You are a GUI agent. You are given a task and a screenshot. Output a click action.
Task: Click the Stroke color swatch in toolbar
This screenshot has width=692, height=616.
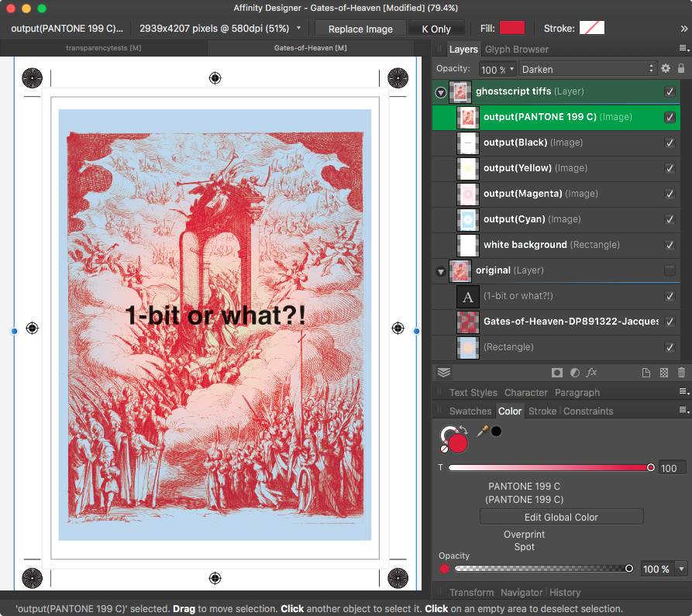[592, 28]
